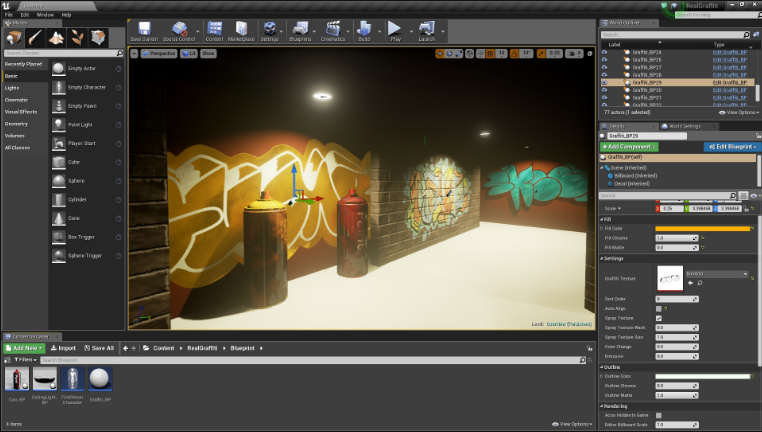The height and width of the screenshot is (432, 762).
Task: Select the Place mode icon
Action: pyautogui.click(x=14, y=37)
